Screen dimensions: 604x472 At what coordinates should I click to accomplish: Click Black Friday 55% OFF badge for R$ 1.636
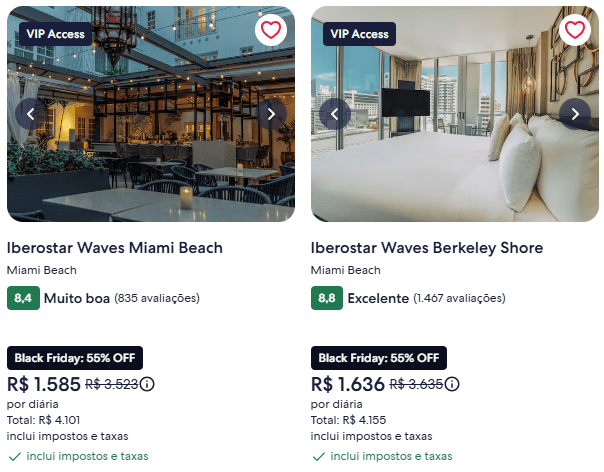point(379,358)
